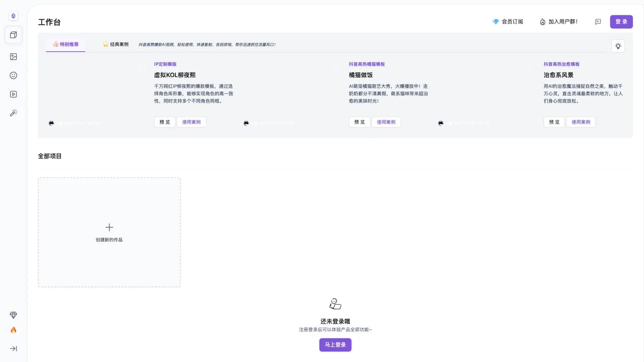
Task: Click the 抖音高热治愈模板 label
Action: click(x=561, y=64)
